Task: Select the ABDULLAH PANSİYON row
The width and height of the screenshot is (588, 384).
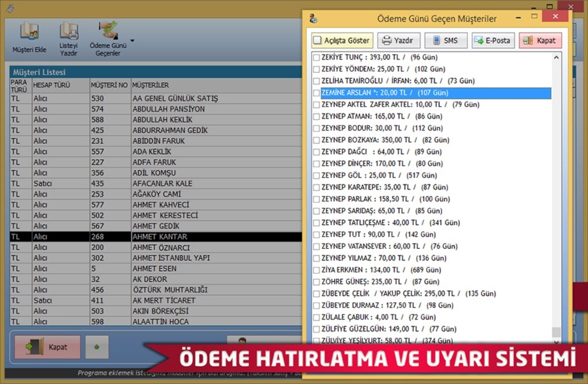Action: [156, 109]
